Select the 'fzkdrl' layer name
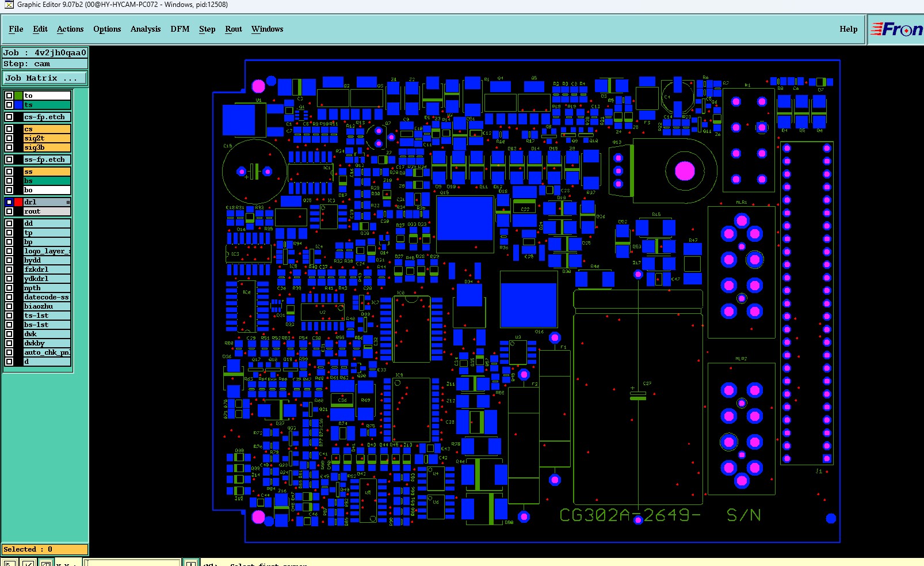 [47, 269]
